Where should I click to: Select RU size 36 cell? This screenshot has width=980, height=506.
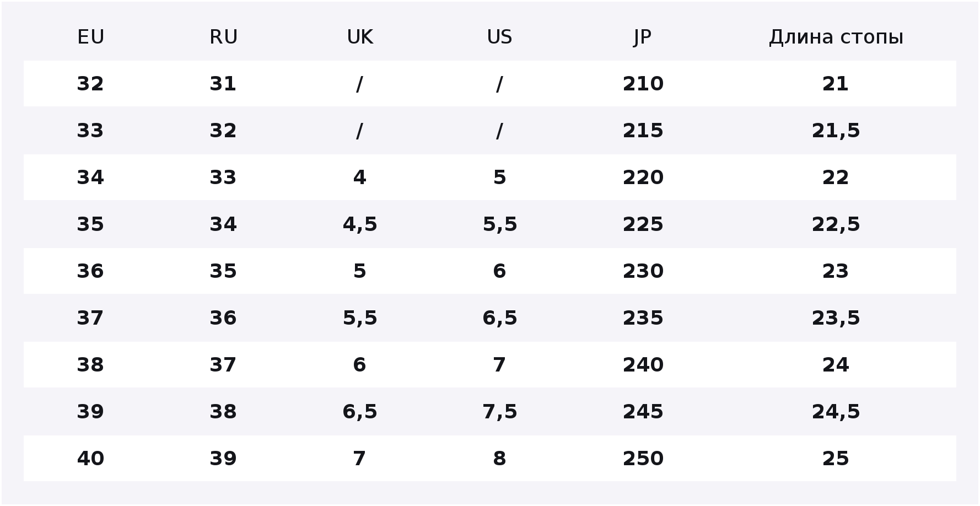223,318
